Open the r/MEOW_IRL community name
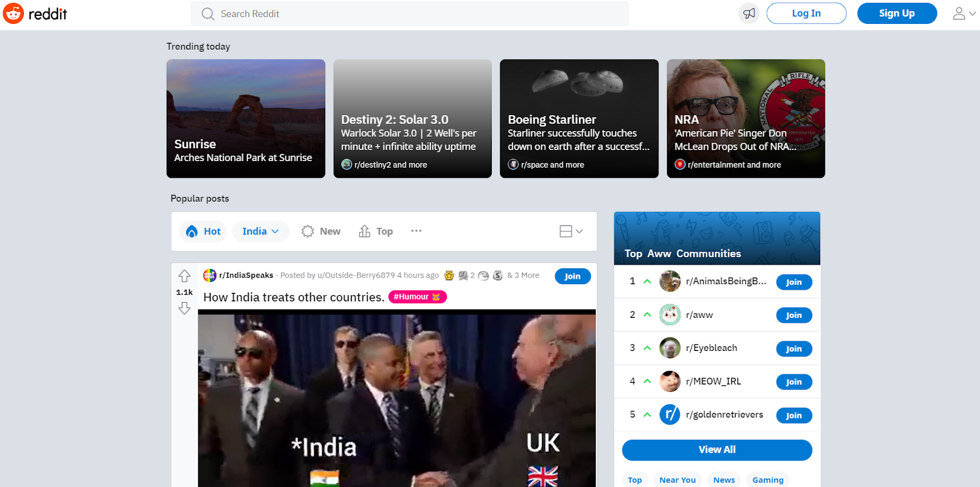The width and height of the screenshot is (980, 487). click(714, 381)
